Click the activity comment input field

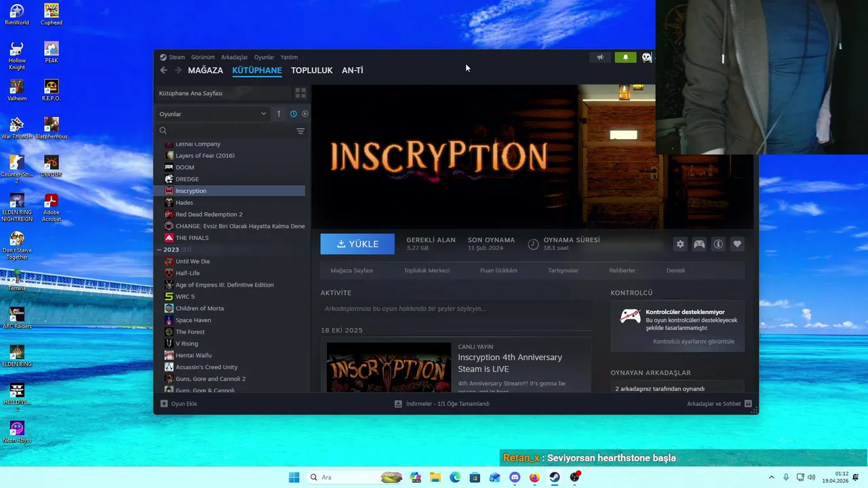point(456,308)
